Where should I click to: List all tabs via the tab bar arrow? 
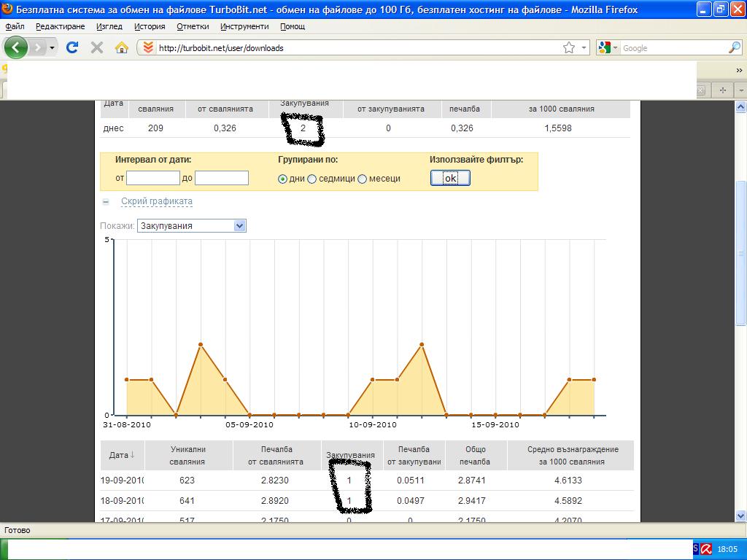click(740, 90)
